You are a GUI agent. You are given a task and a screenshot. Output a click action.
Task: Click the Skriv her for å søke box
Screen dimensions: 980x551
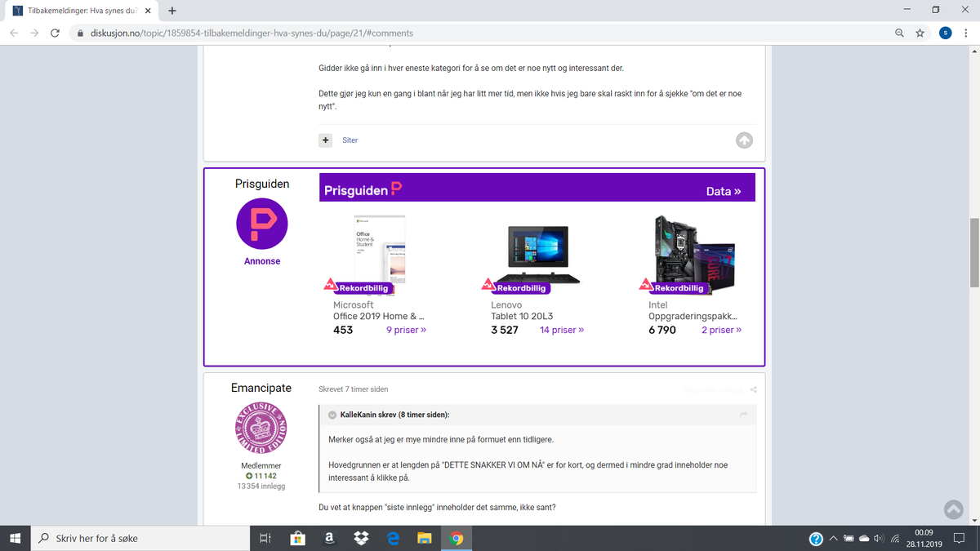[x=139, y=539]
